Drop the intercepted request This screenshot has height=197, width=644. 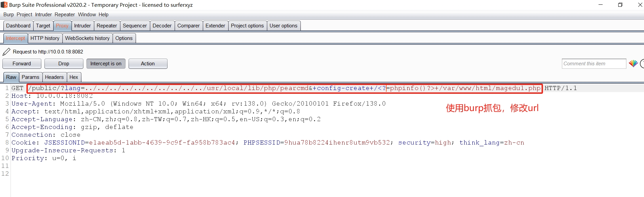pyautogui.click(x=64, y=64)
